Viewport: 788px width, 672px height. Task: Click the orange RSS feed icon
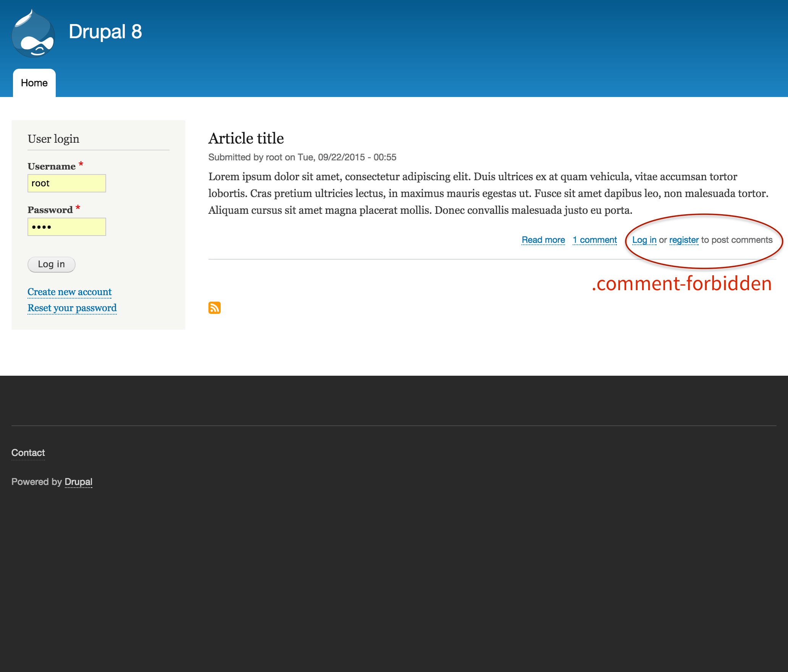coord(215,308)
